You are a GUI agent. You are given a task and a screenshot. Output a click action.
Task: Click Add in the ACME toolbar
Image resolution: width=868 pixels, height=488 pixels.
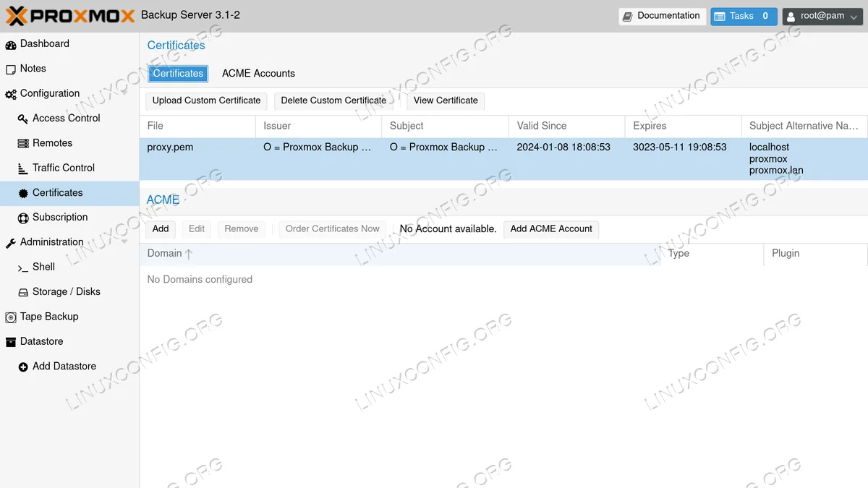pos(161,228)
